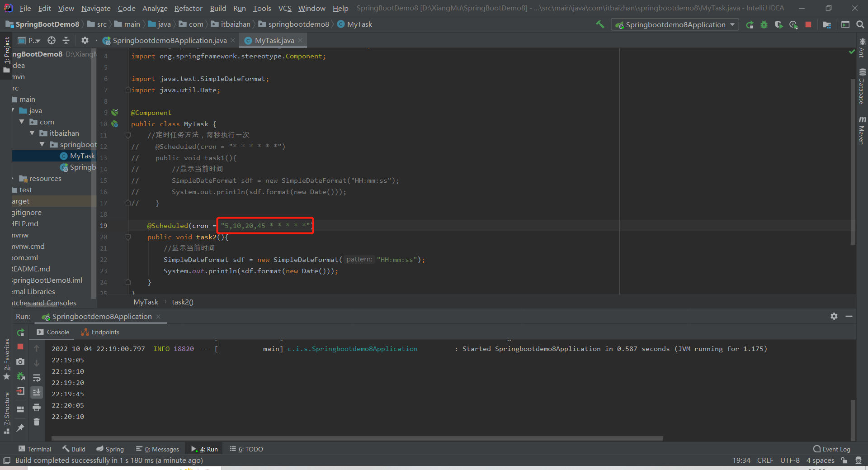
Task: Click the camera thread dump icon
Action: click(20, 361)
